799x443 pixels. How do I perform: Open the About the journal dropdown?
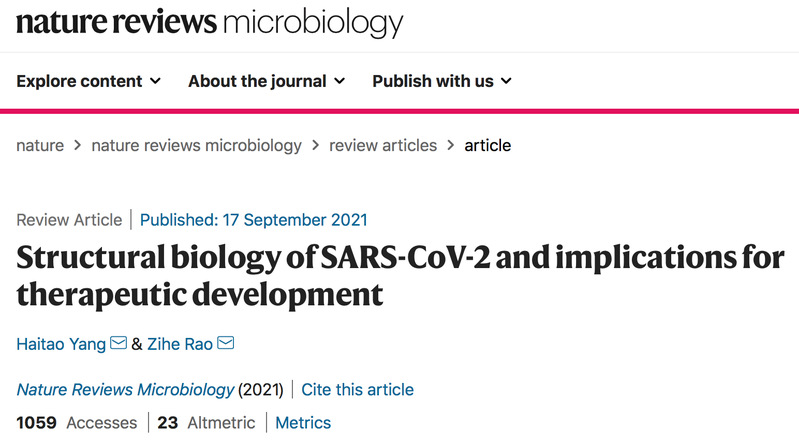267,81
